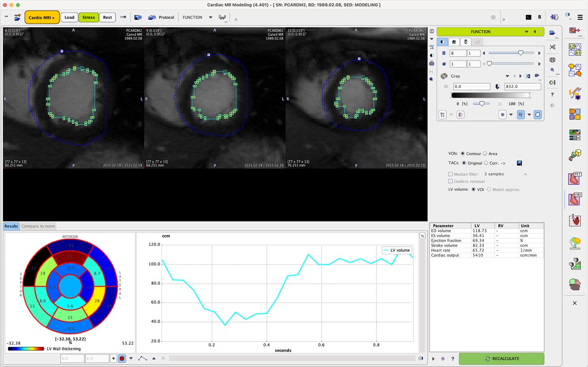
Task: Click the help question mark near RECALCULATE
Action: 453,359
